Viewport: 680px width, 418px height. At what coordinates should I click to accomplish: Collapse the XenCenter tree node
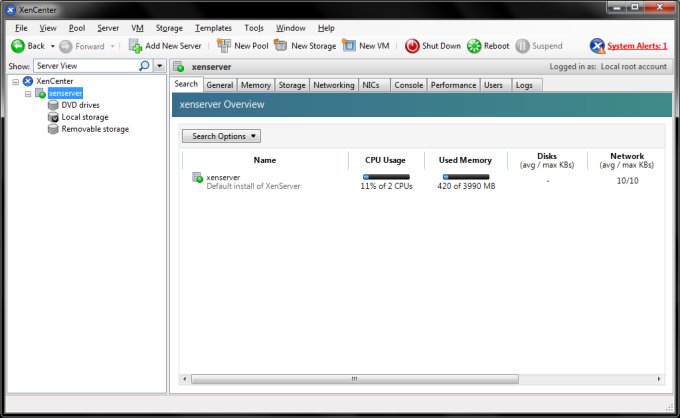coord(15,81)
